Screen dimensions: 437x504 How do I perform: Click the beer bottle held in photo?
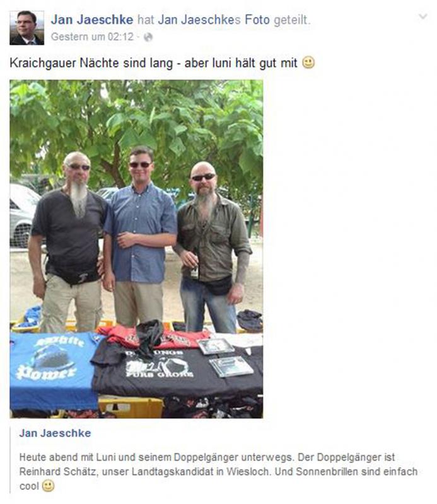(x=194, y=267)
